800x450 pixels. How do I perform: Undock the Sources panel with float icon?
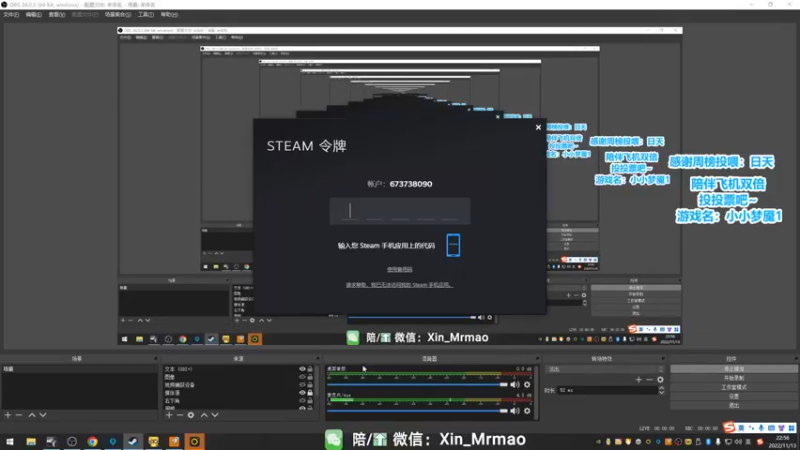[317, 359]
